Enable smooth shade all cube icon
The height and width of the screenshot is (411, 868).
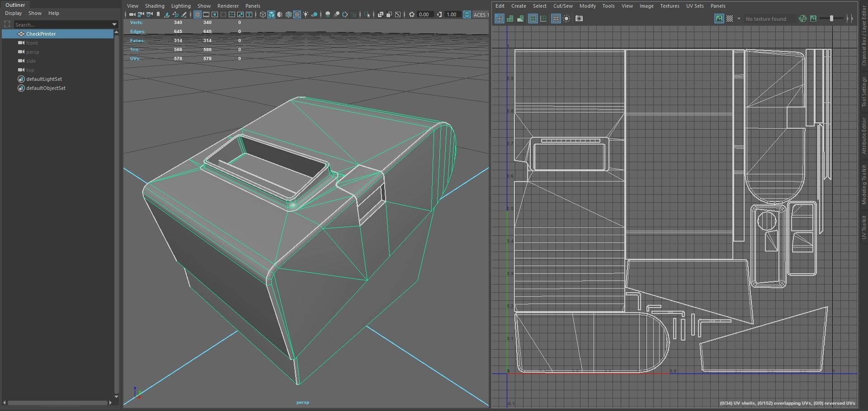271,14
